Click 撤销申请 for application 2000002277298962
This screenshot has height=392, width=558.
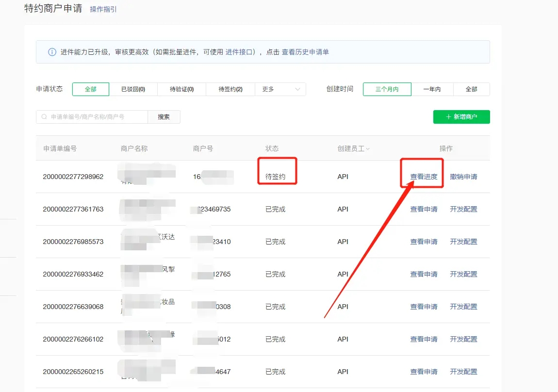coord(463,177)
